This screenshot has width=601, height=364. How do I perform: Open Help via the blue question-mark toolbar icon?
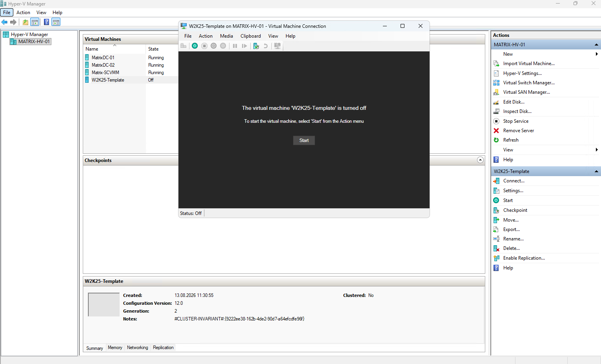click(47, 22)
